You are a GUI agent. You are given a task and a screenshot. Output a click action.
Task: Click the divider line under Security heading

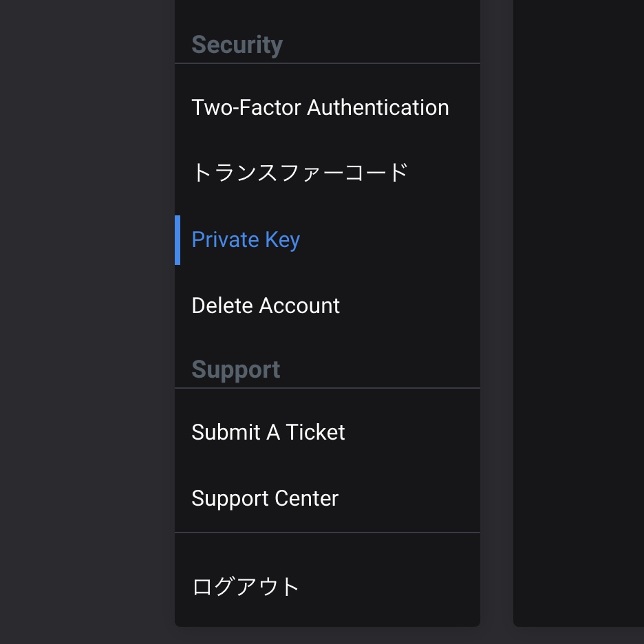[328, 63]
